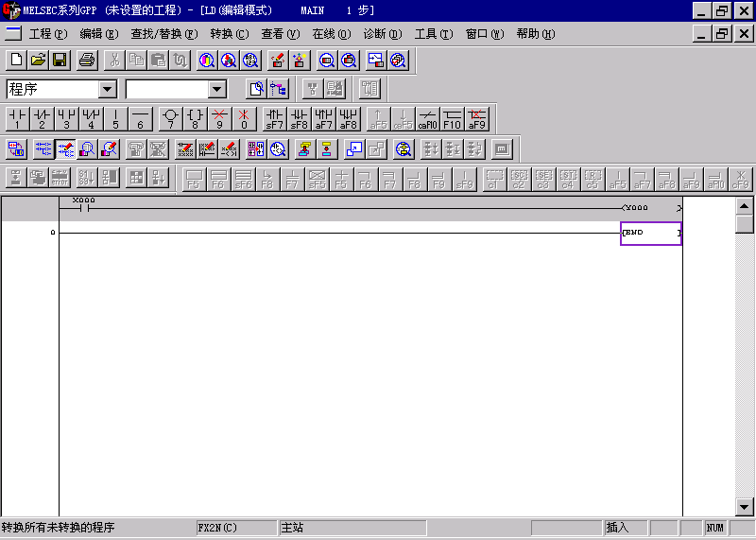The image size is (756, 540).
Task: Open the 工具(T) menu
Action: pyautogui.click(x=433, y=34)
